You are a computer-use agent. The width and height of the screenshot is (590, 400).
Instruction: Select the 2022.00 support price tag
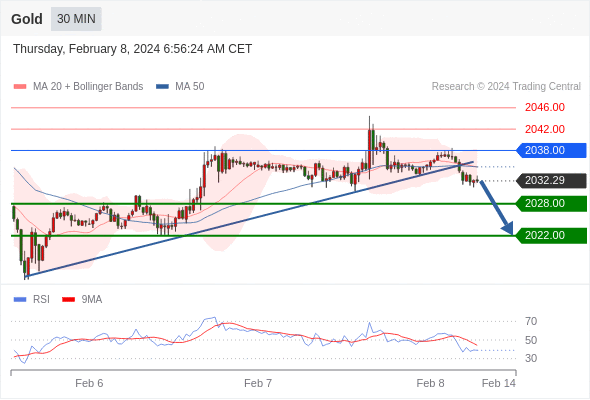point(551,236)
